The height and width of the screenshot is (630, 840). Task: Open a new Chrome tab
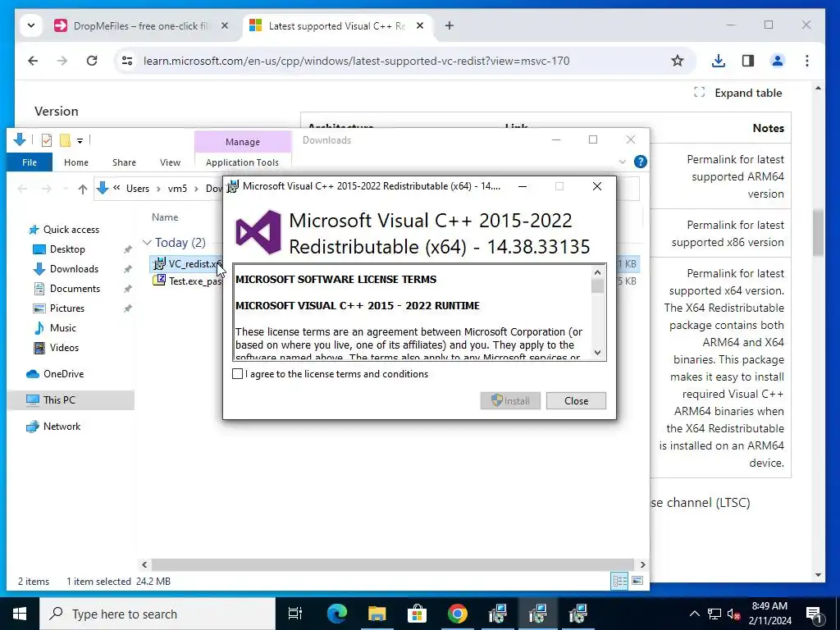coord(450,25)
